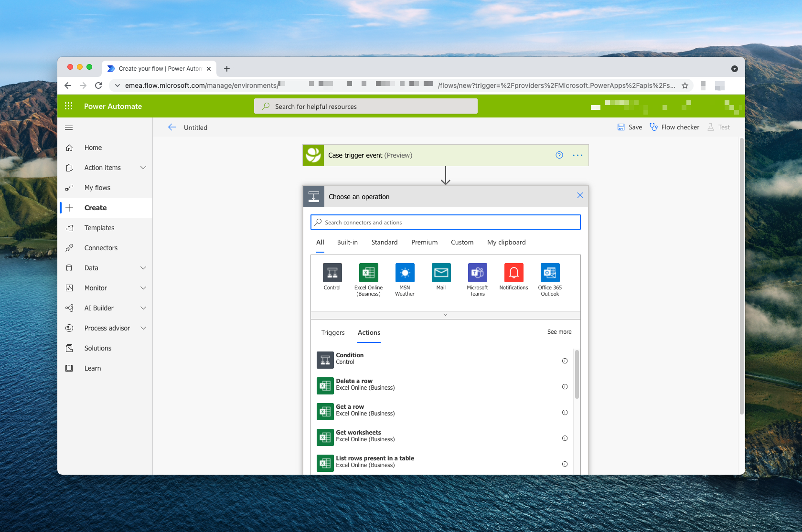Open Case trigger event ellipsis menu
The image size is (802, 532).
(577, 155)
